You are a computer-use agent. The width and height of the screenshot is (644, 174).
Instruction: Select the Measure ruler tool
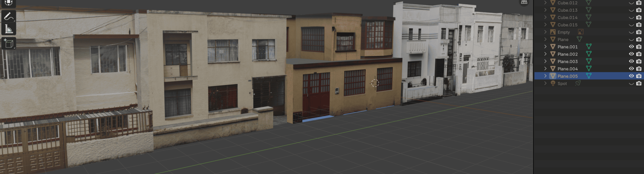[8, 29]
